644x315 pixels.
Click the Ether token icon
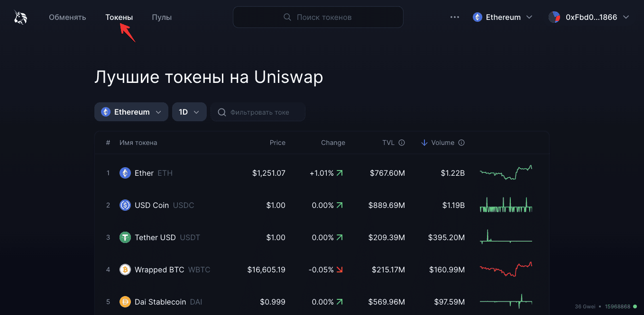tap(125, 173)
